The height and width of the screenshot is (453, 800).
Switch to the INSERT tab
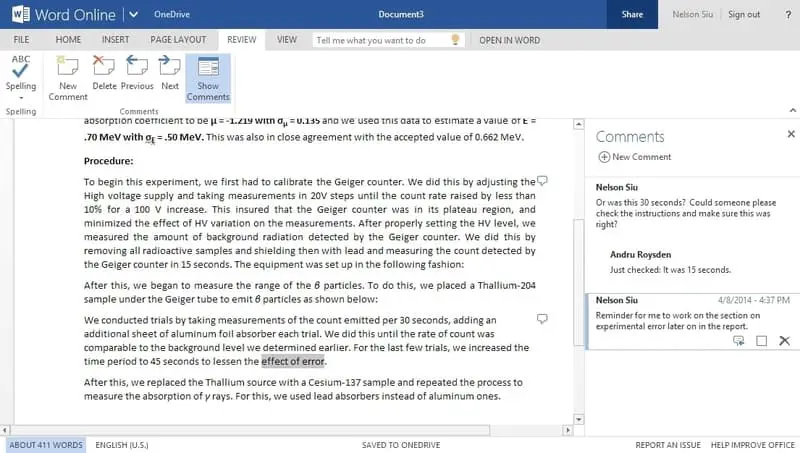(x=115, y=40)
